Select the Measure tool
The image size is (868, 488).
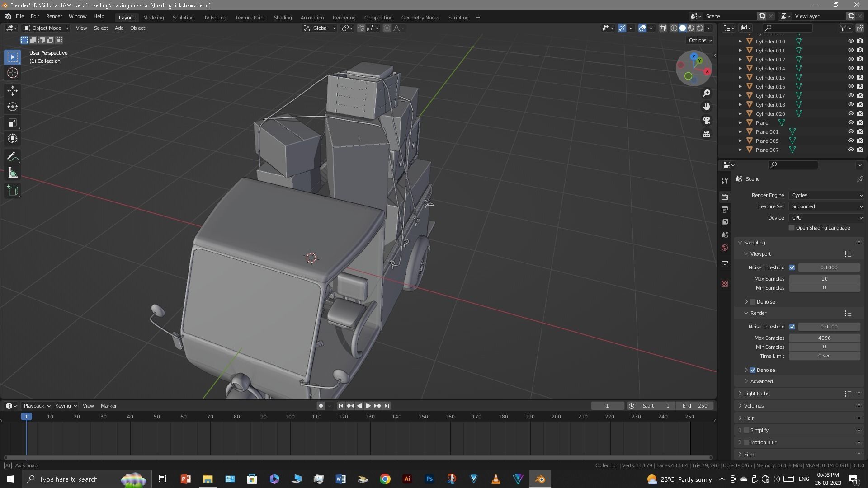[x=13, y=173]
